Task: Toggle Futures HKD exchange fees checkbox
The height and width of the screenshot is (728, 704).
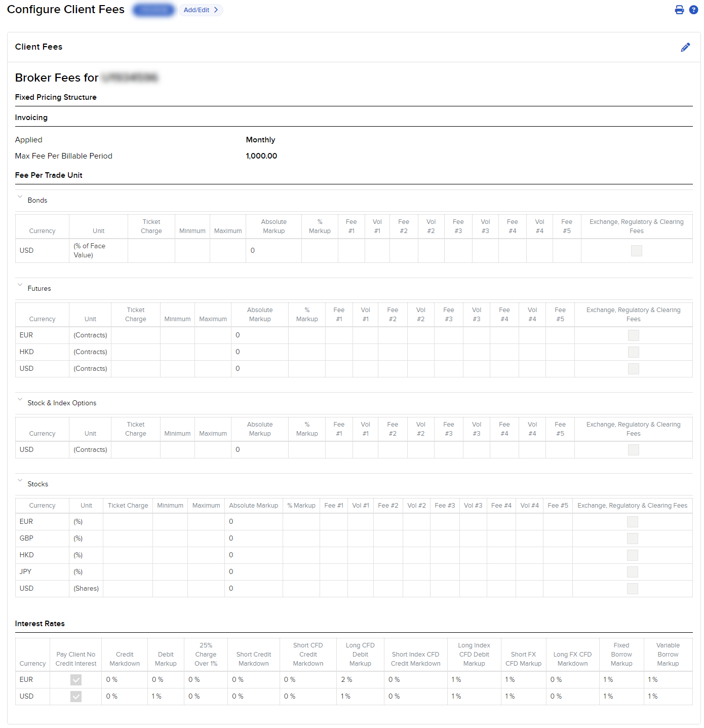Action: click(633, 352)
